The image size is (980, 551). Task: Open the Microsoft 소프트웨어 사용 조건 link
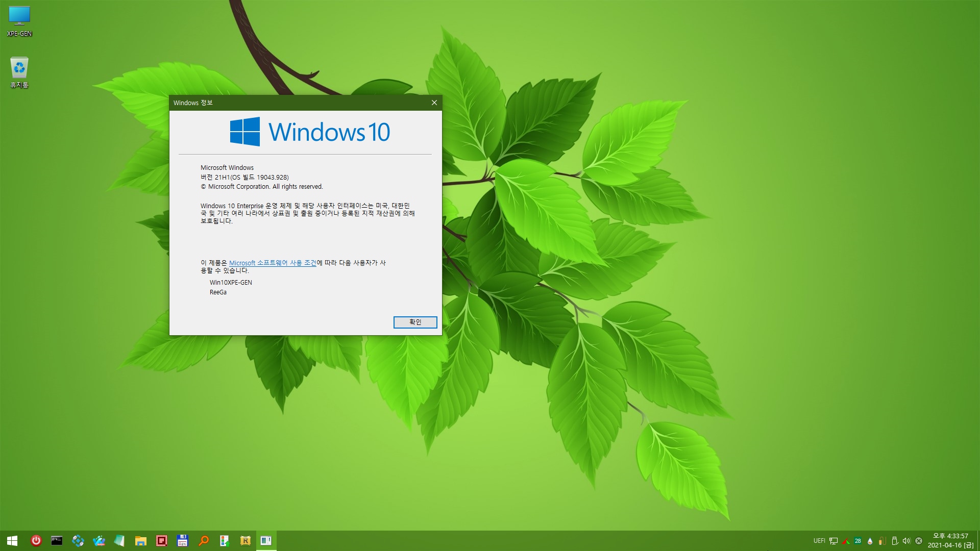pyautogui.click(x=273, y=263)
